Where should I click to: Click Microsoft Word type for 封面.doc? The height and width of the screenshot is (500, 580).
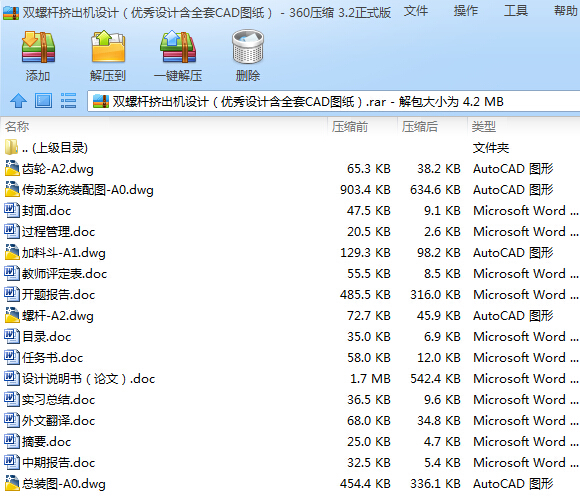tap(525, 211)
